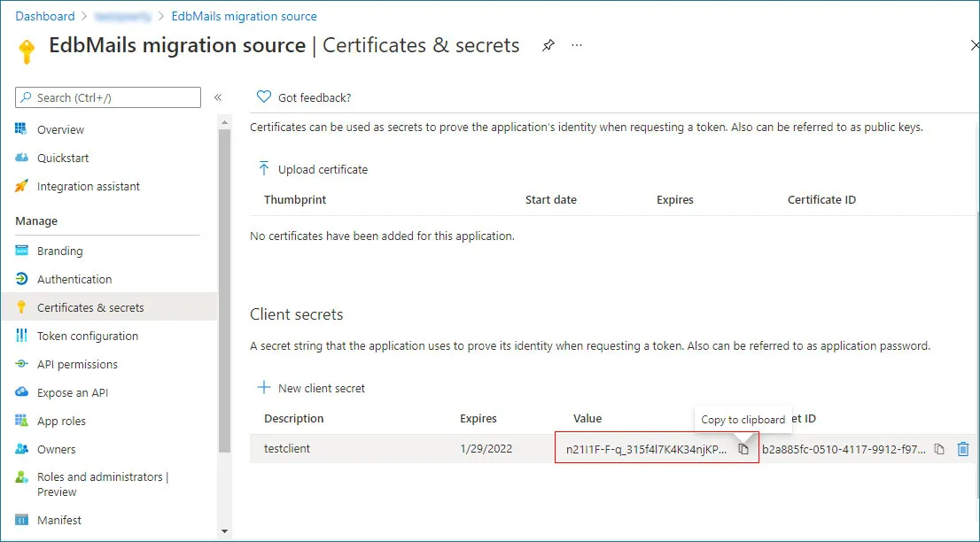
Task: Click the Manifest brackets icon
Action: (x=21, y=520)
